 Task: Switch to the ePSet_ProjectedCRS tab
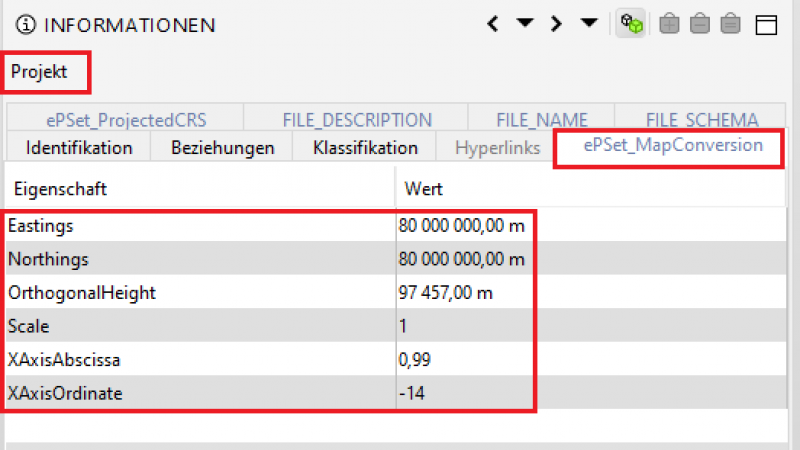126,120
